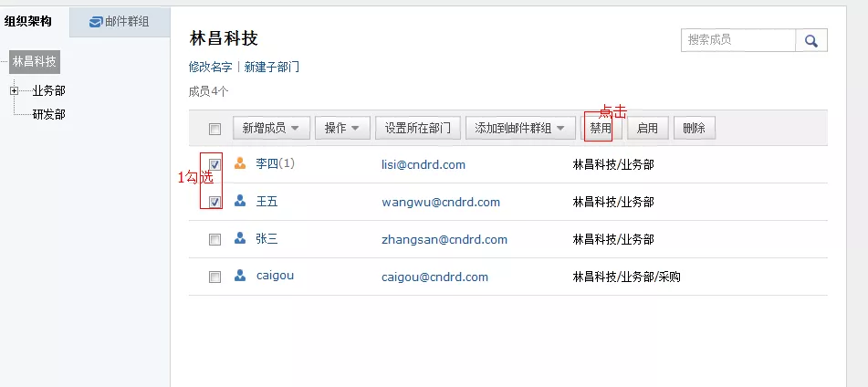Screen dimensions: 868x387
Task: Select 研发部 in the organization tree
Action: click(48, 114)
